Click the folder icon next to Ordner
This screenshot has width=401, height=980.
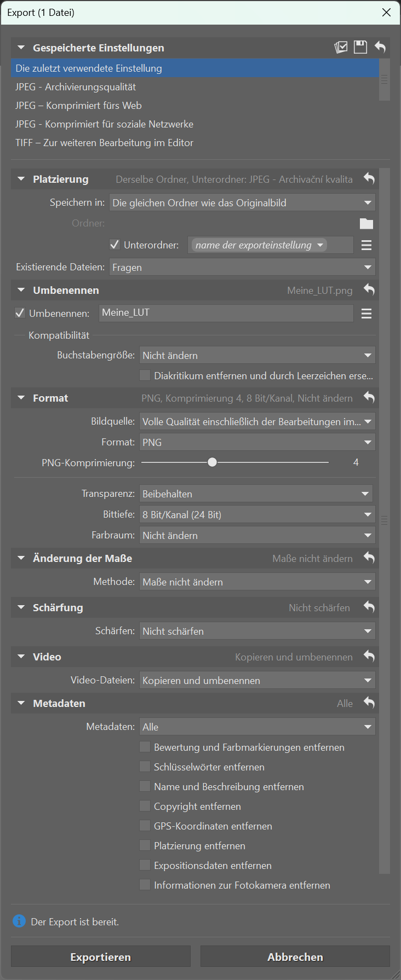coord(366,223)
